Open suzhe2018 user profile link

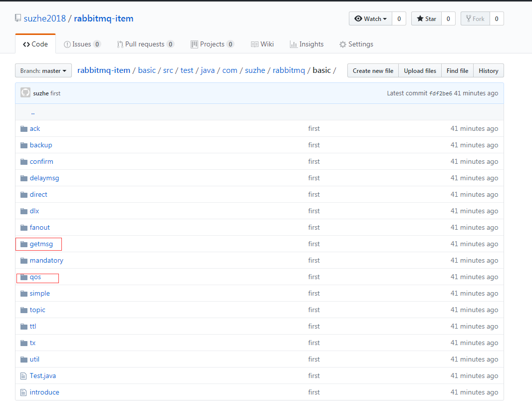pos(45,18)
